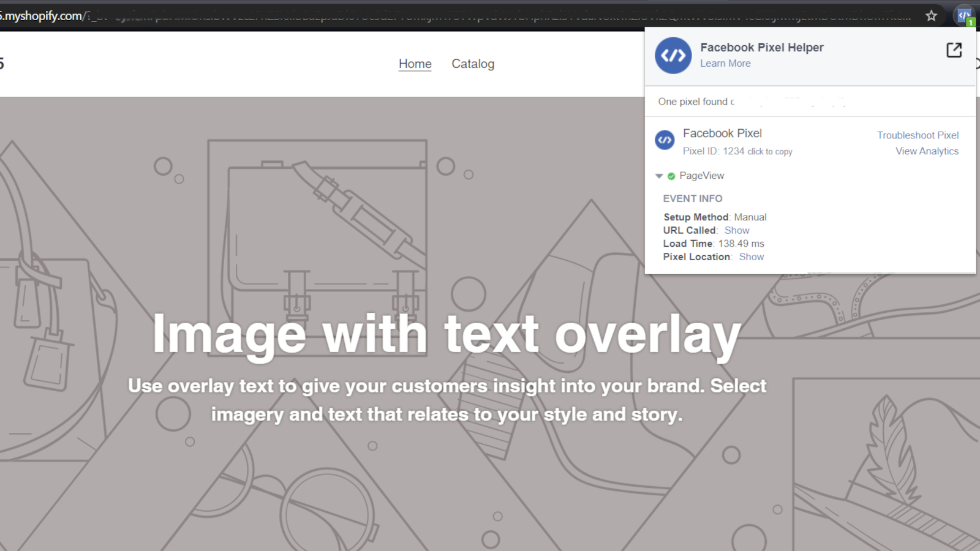
Task: Click Troubleshoot Pixel
Action: click(918, 135)
